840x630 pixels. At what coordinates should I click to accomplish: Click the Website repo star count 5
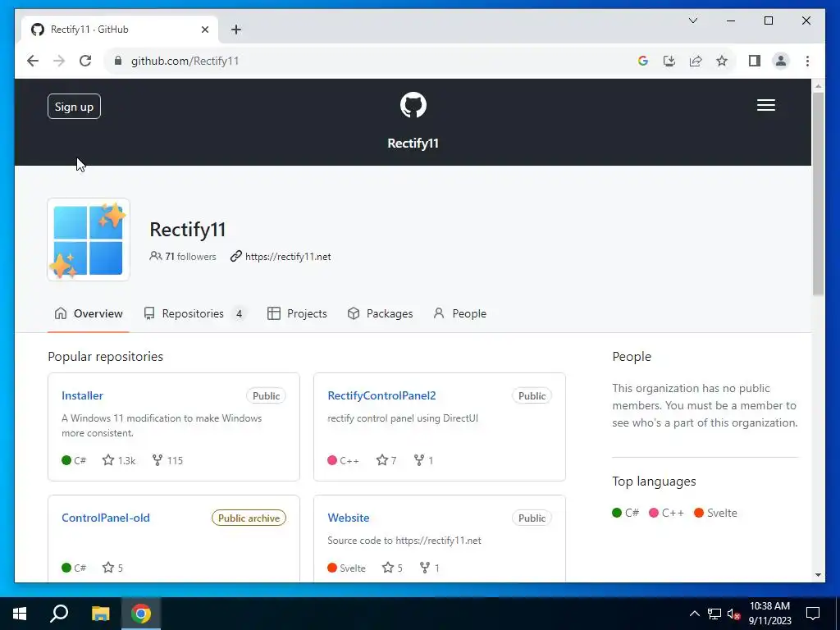point(392,568)
